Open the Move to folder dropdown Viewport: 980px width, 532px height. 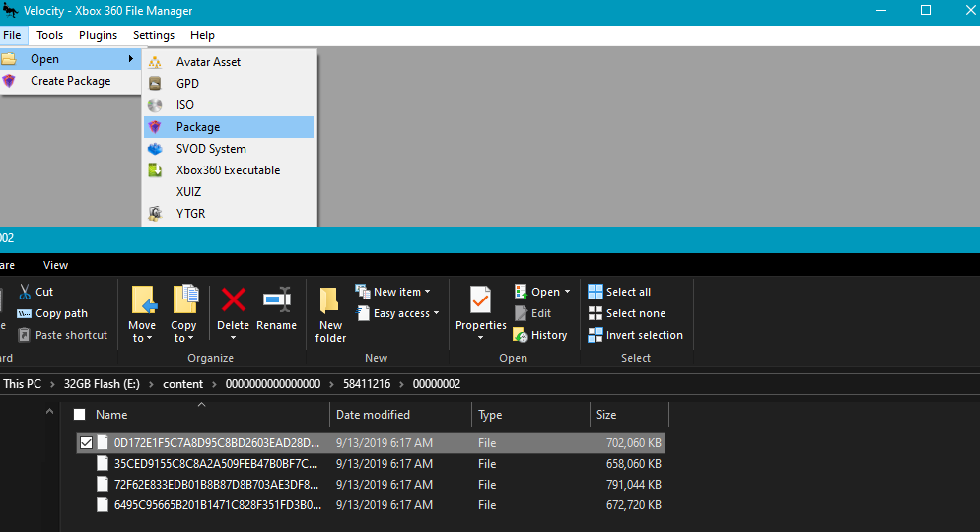pyautogui.click(x=142, y=314)
